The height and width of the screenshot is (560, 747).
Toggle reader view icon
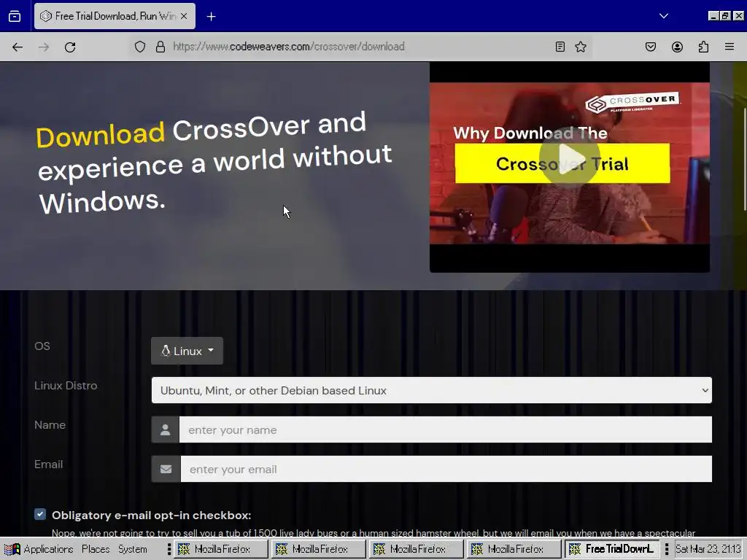(560, 47)
